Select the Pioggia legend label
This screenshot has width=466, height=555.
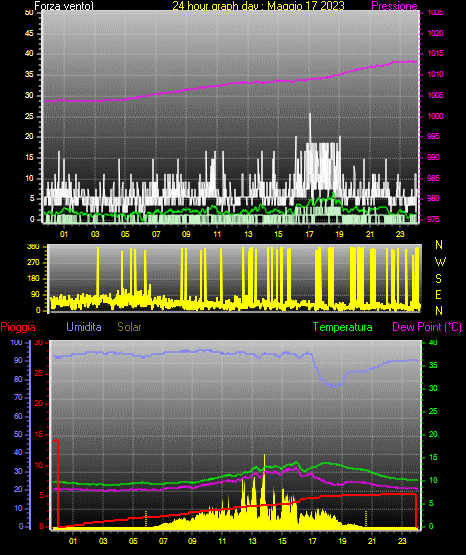click(18, 327)
